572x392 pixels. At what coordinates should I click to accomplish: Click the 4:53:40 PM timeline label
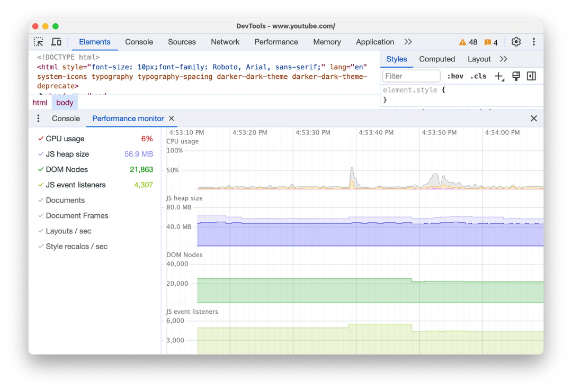pos(376,133)
